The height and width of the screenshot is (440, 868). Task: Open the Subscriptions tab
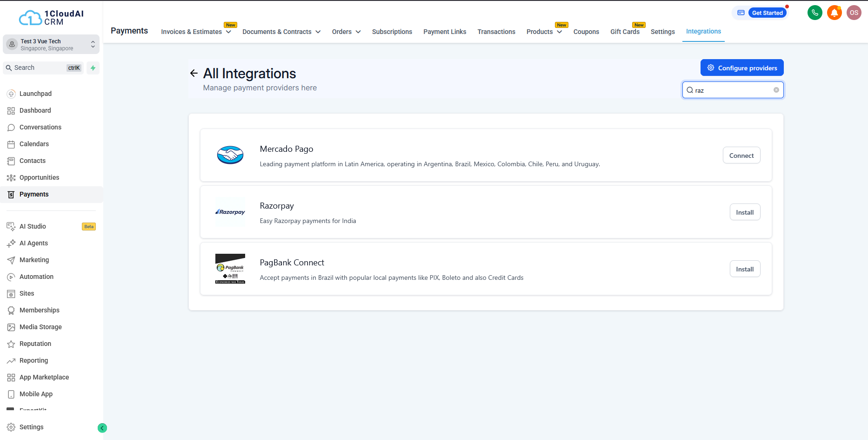click(392, 32)
